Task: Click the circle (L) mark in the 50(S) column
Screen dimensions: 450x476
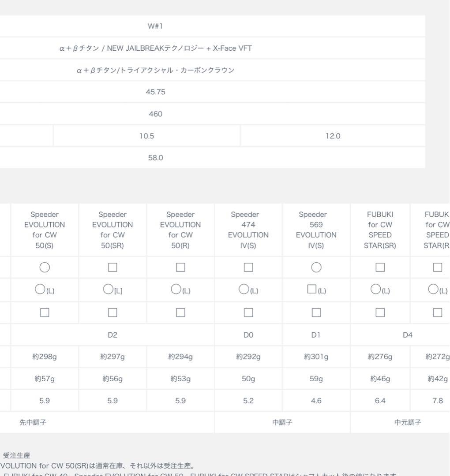Action: pos(45,290)
